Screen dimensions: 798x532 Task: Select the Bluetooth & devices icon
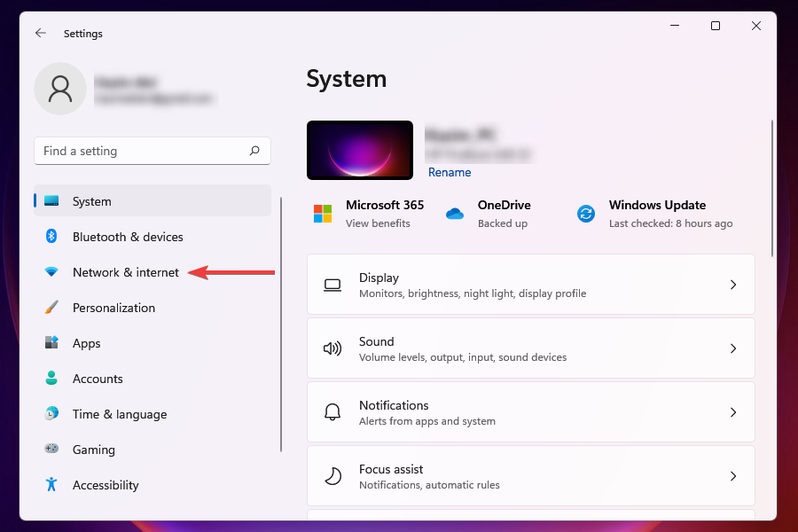click(x=52, y=237)
